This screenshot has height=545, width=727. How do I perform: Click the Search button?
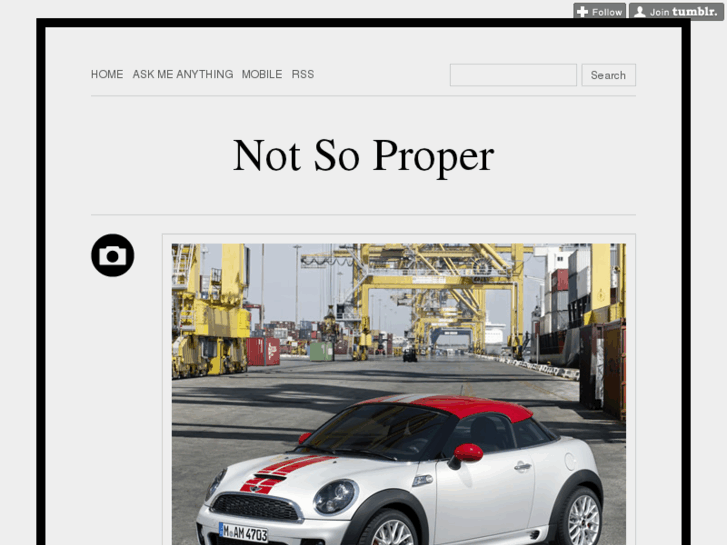pyautogui.click(x=608, y=75)
